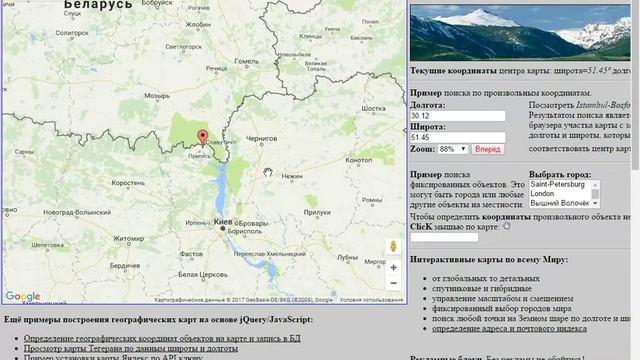
Task: Click the Борисполь label on the map
Action: (244, 231)
